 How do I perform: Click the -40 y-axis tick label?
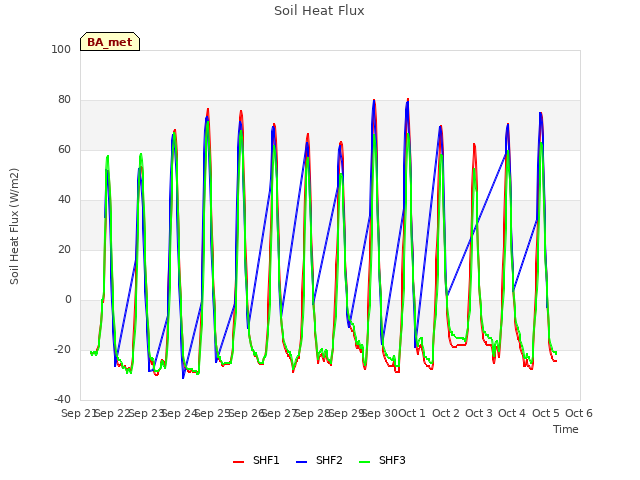(x=62, y=399)
